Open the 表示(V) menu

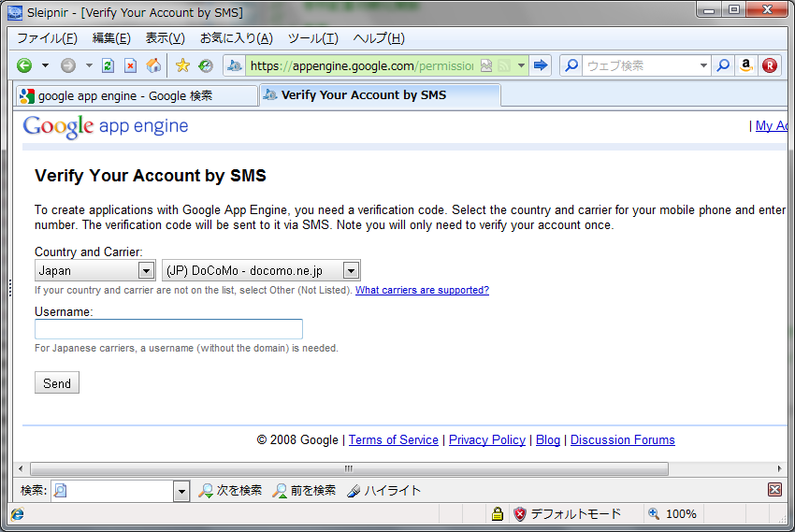pos(166,38)
